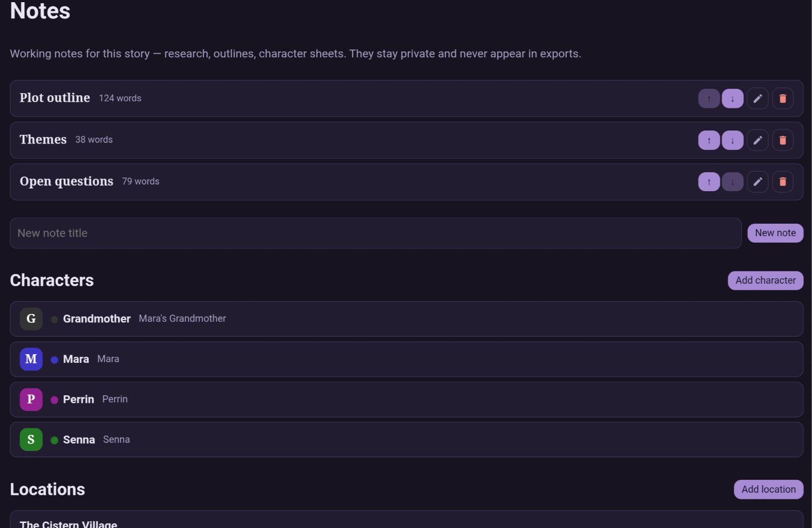
Task: Delete the Plot outline note
Action: pos(782,99)
